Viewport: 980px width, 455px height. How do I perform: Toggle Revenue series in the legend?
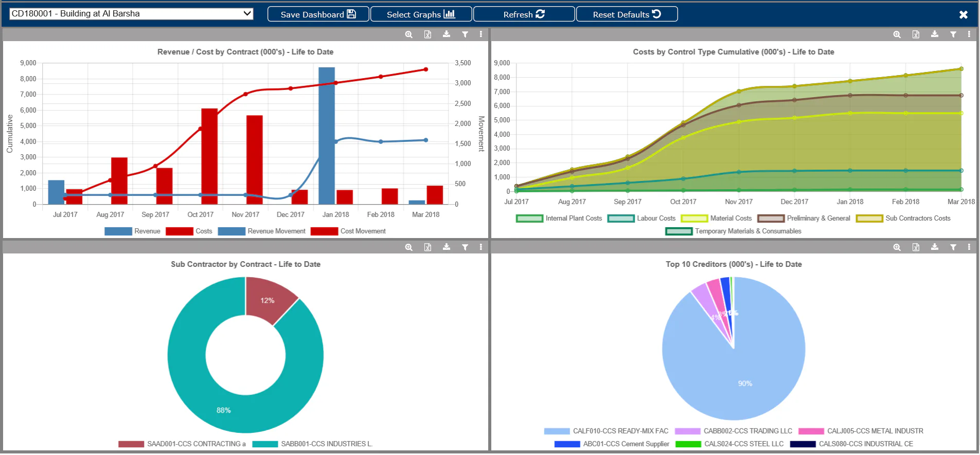[x=133, y=231]
